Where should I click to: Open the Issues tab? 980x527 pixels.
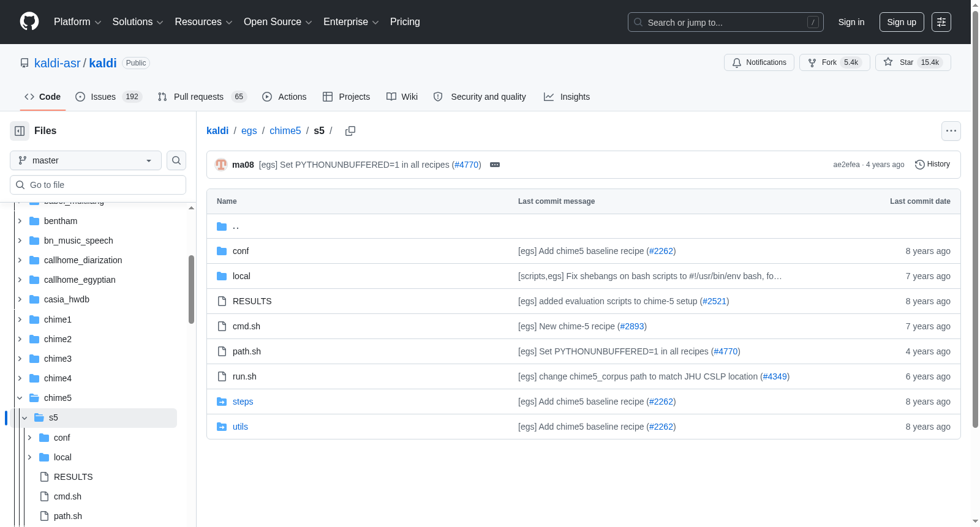coord(108,97)
